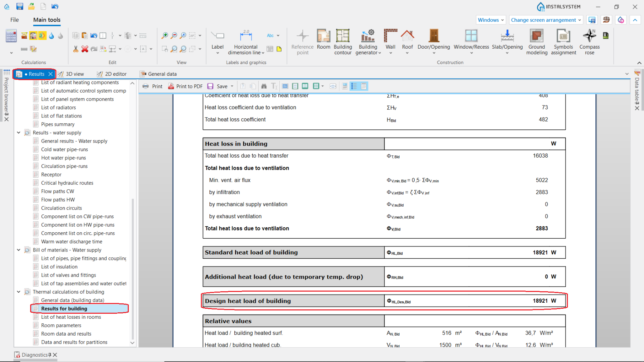
Task: Click tree scrollbar down arrow
Action: click(x=132, y=343)
